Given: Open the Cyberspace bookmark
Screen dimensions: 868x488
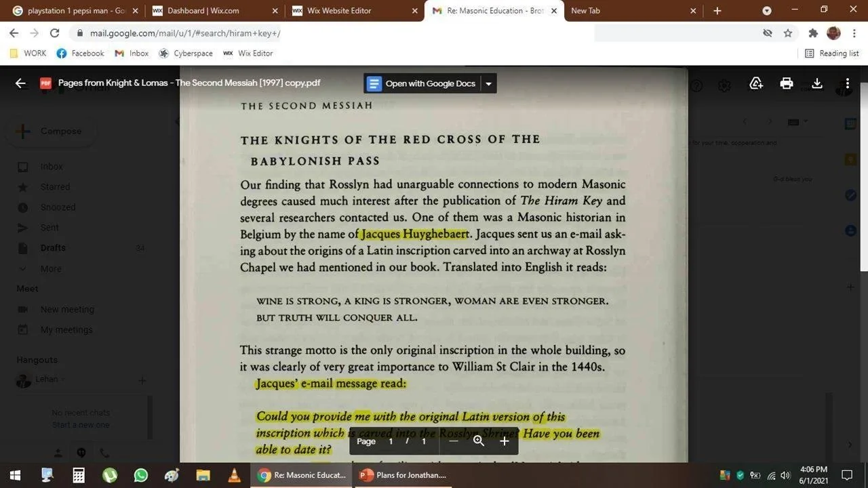Looking at the screenshot, I should [x=186, y=54].
